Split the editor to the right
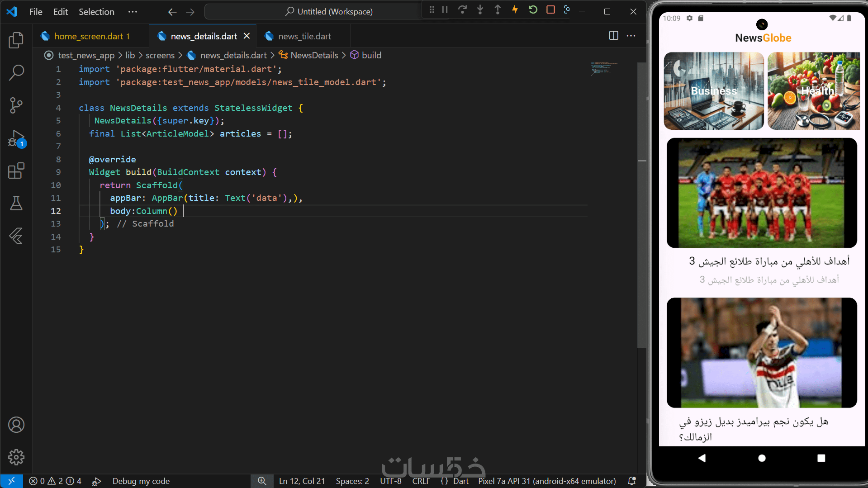This screenshot has width=868, height=488. point(613,36)
